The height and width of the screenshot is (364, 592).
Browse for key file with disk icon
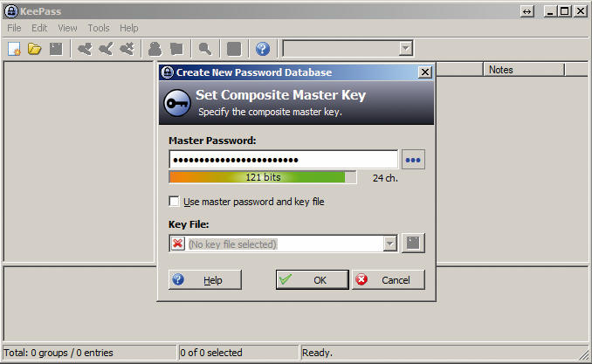(413, 243)
